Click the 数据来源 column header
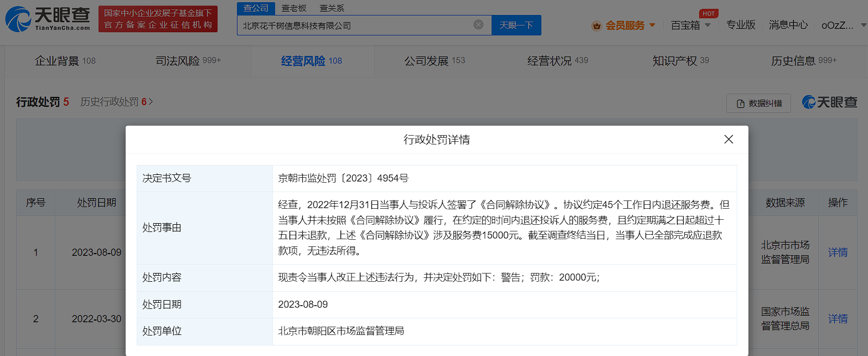This screenshot has height=356, width=868. (785, 203)
